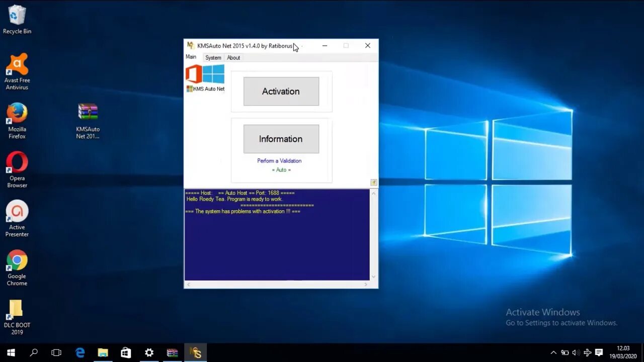The height and width of the screenshot is (362, 644).
Task: Switch to the System tab
Action: point(213,58)
